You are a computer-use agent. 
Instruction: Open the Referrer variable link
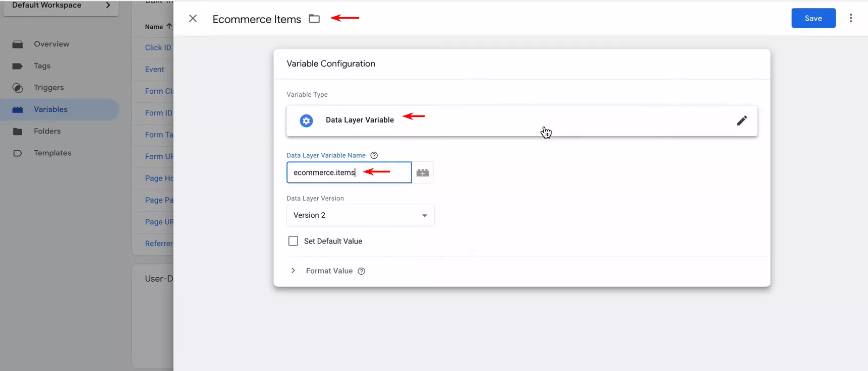(159, 243)
